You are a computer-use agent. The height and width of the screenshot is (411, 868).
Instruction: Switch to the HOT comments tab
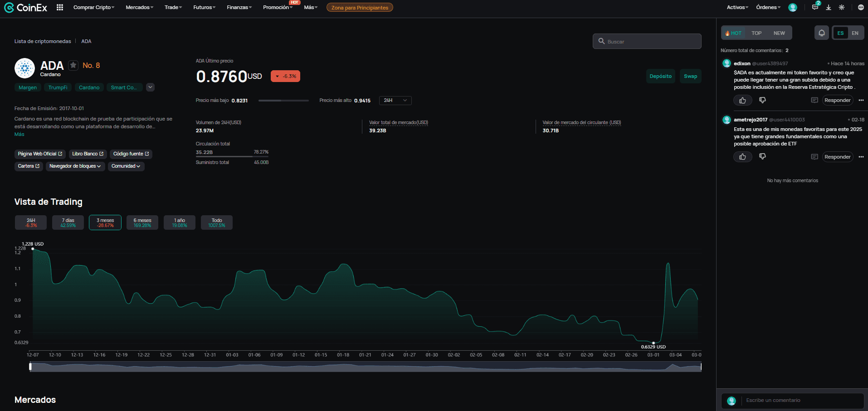point(733,33)
